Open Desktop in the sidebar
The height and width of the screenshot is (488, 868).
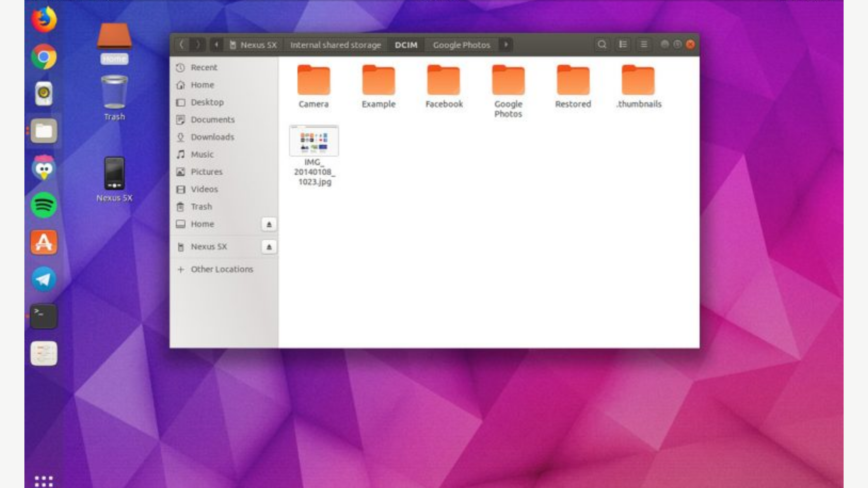pyautogui.click(x=224, y=102)
